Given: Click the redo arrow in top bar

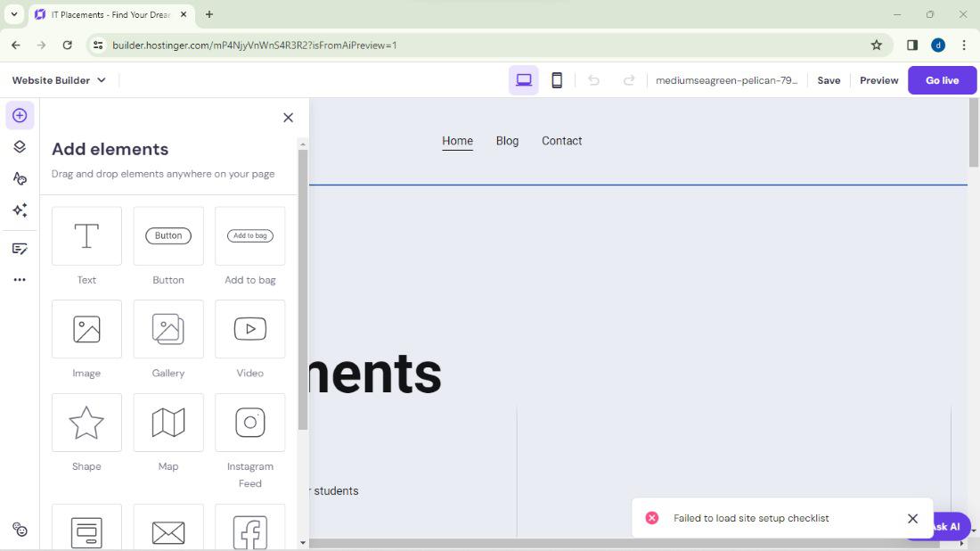Looking at the screenshot, I should click(x=629, y=80).
